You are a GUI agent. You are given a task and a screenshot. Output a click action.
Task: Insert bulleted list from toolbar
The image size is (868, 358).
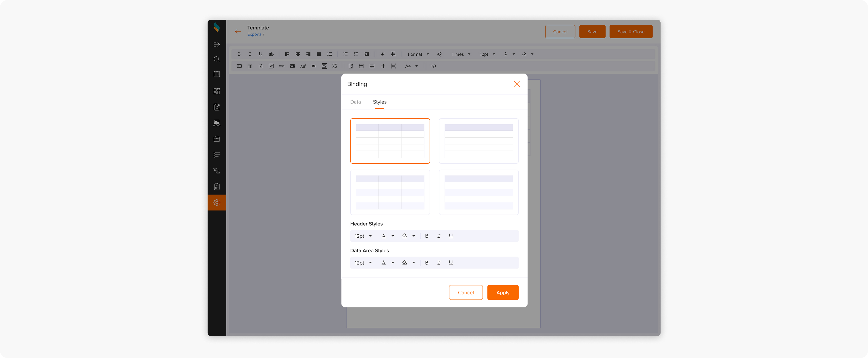345,54
